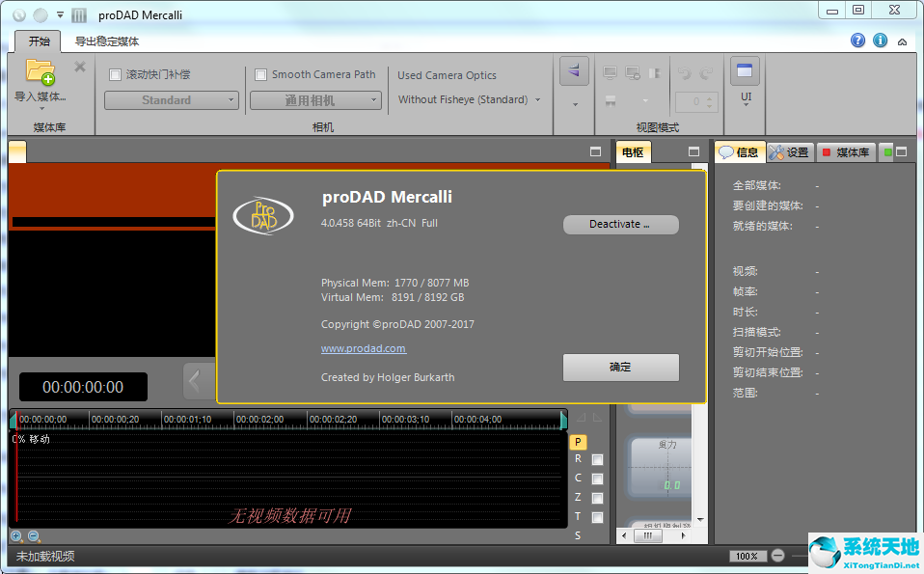This screenshot has width=924, height=574.
Task: Click the import media folder icon
Action: 41,72
